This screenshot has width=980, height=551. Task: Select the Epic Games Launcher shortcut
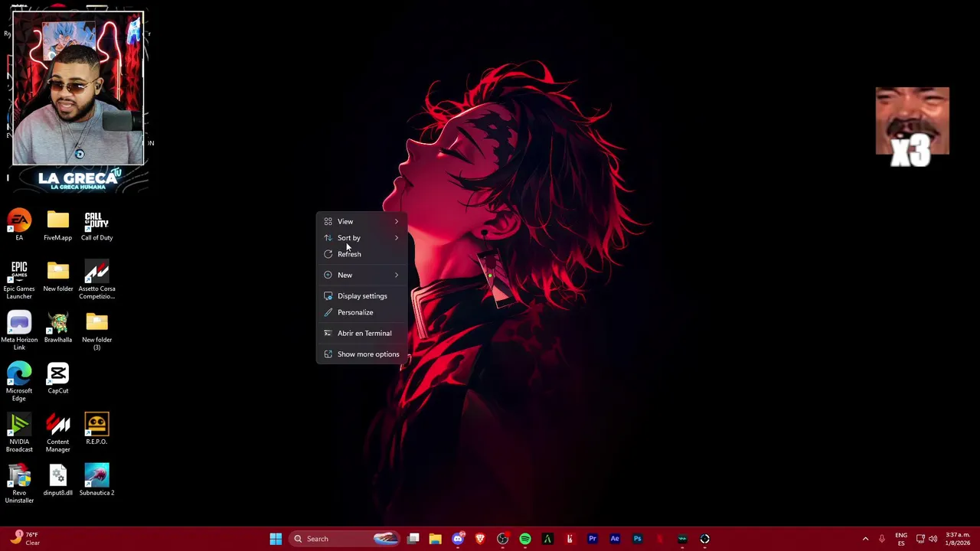click(19, 280)
